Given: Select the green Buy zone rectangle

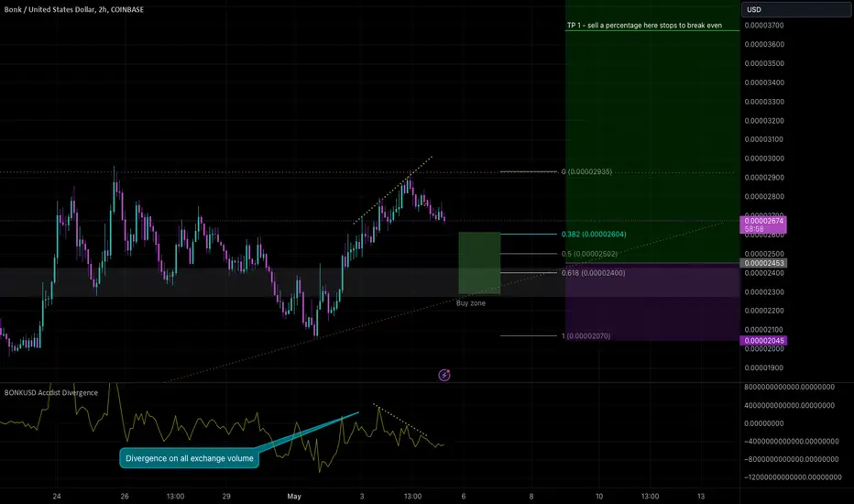Looking at the screenshot, I should [x=479, y=263].
